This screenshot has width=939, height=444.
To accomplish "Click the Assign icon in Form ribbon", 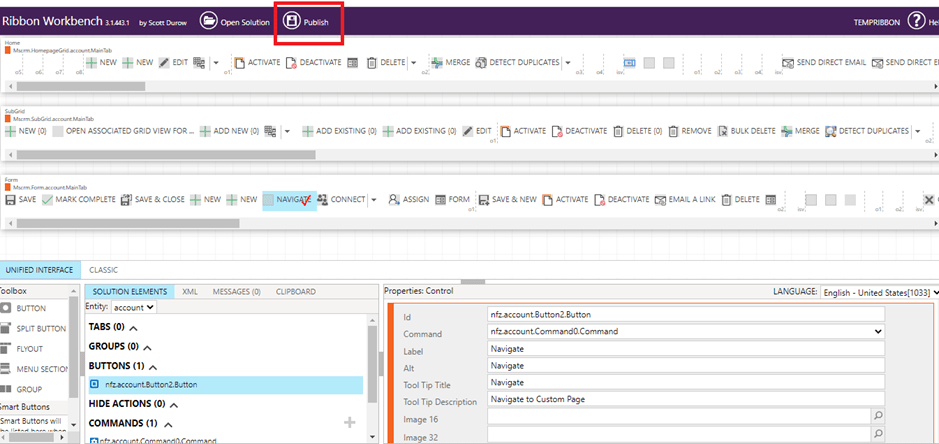I will 394,199.
